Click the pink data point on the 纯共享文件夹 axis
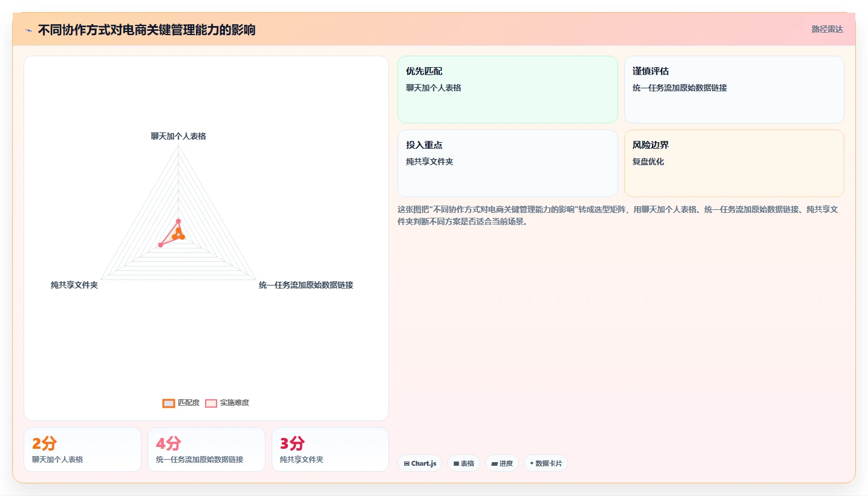Viewport: 868px width, 496px height. pos(160,245)
